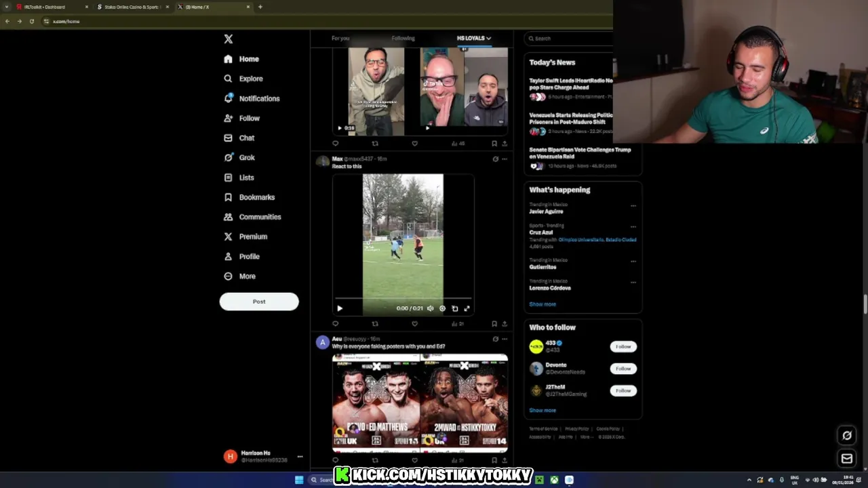Open Chat messages
Image resolution: width=868 pixels, height=488 pixels.
click(239, 138)
